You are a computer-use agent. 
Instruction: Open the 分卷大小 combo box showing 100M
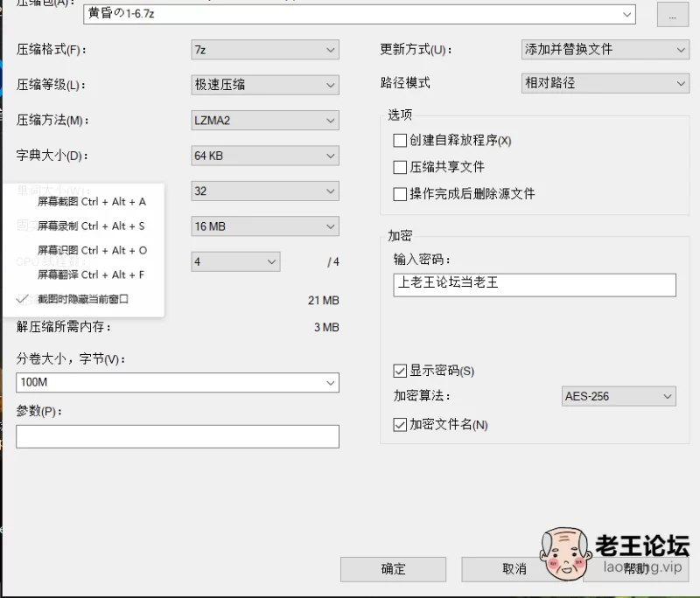(x=178, y=383)
